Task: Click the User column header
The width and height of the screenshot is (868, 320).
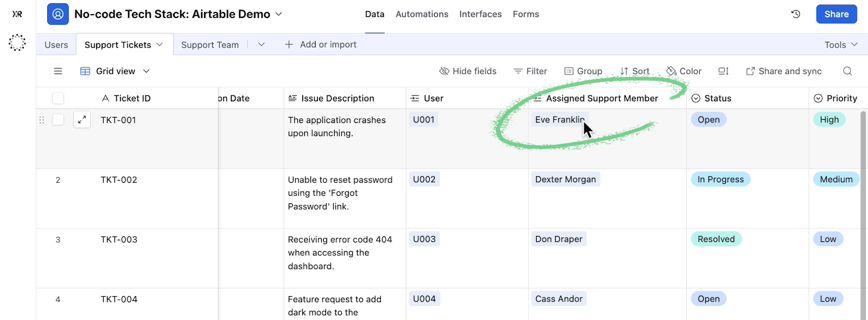Action: (x=467, y=98)
